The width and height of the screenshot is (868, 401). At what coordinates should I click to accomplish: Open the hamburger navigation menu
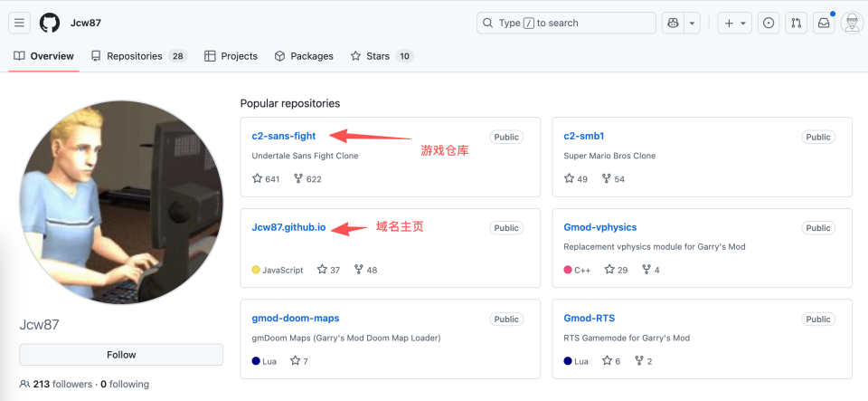(x=20, y=23)
